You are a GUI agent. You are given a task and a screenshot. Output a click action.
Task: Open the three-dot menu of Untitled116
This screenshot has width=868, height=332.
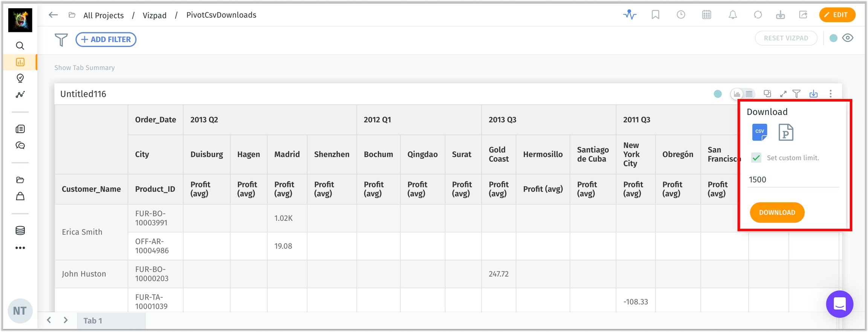(x=831, y=94)
